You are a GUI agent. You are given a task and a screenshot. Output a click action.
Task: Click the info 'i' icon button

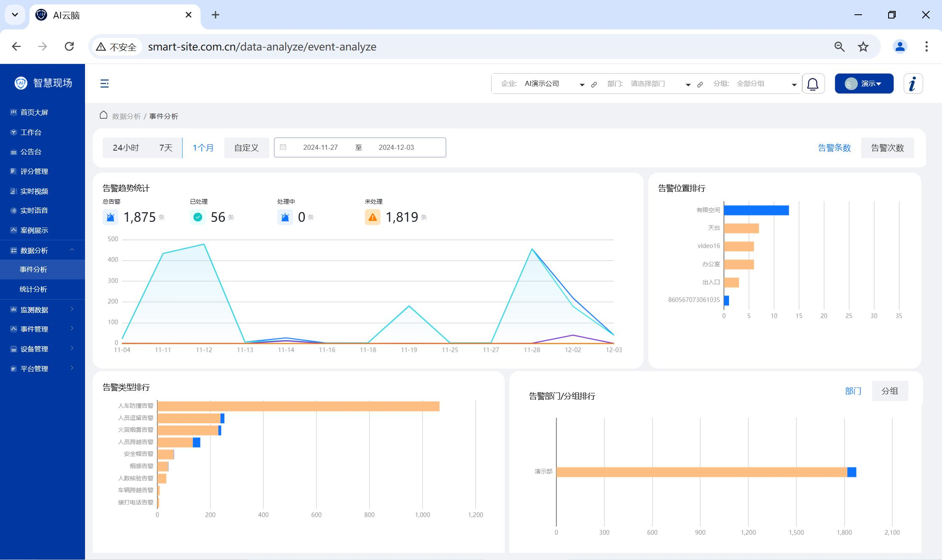coord(913,84)
